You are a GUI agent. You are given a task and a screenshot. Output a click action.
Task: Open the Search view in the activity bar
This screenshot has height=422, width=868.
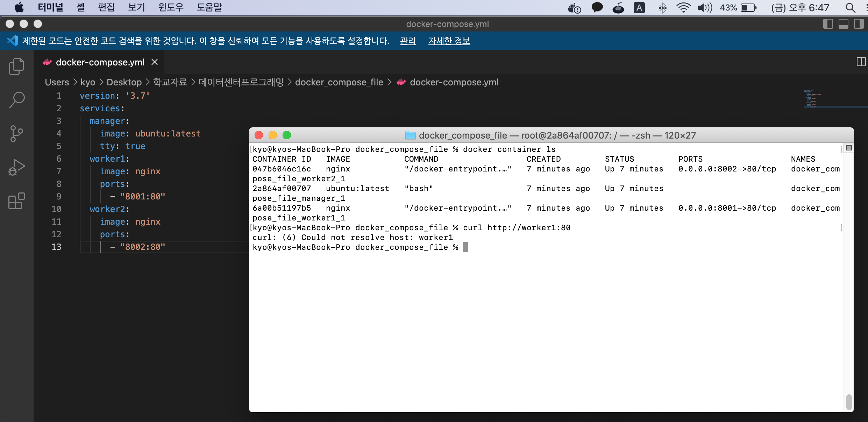pos(16,100)
